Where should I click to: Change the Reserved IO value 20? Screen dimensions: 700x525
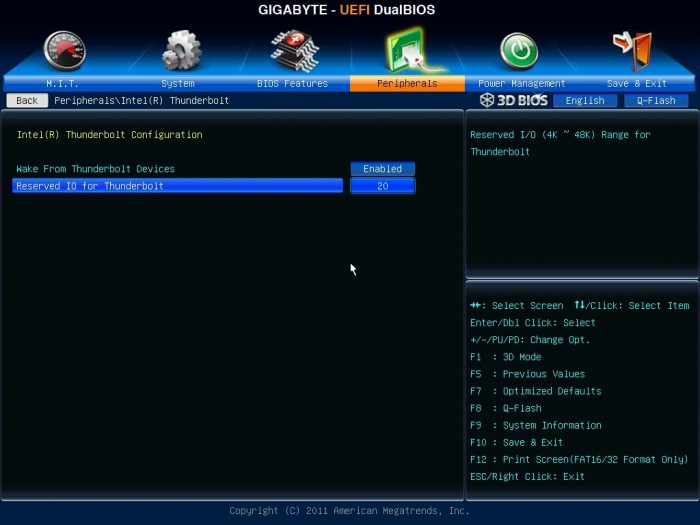(x=383, y=186)
